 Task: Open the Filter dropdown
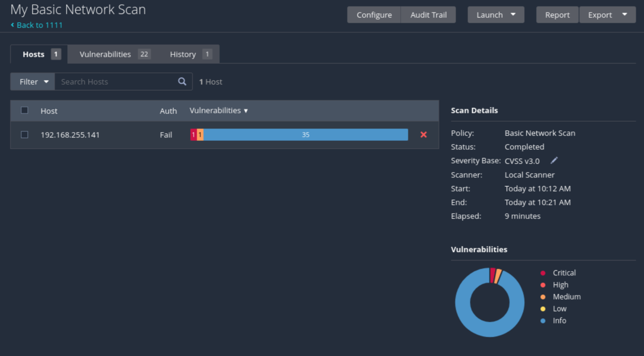pos(33,82)
